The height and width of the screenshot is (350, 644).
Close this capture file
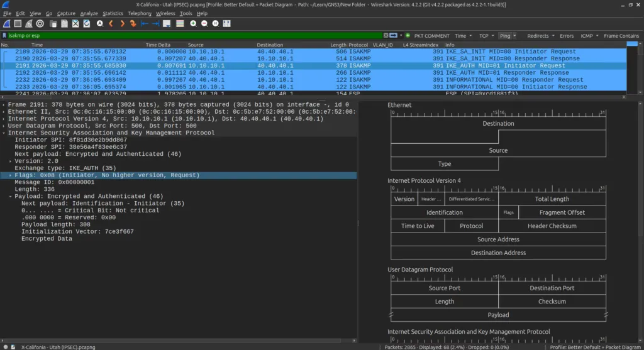pos(75,24)
